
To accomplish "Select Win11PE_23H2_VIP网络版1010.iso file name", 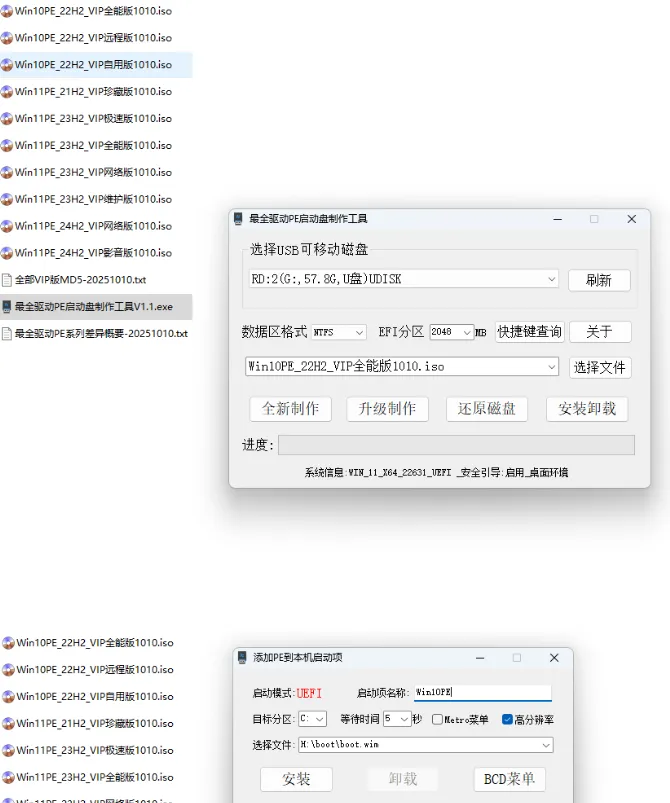I will tap(93, 172).
